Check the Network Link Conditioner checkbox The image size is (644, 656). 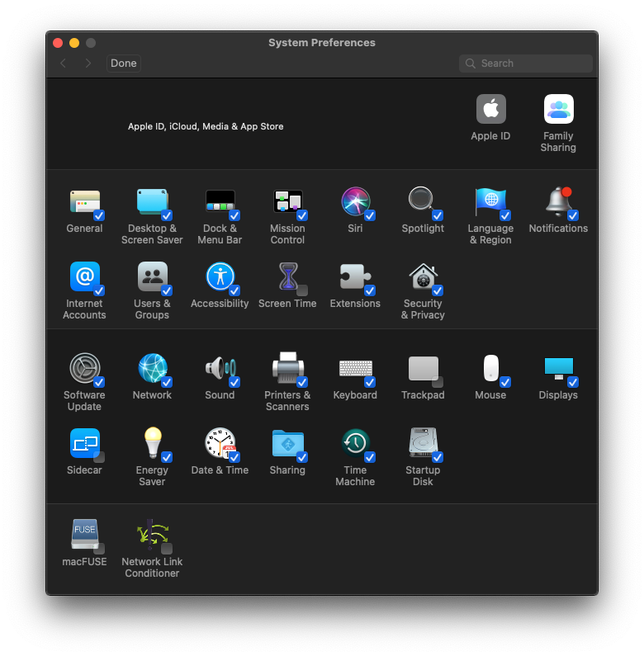[167, 549]
